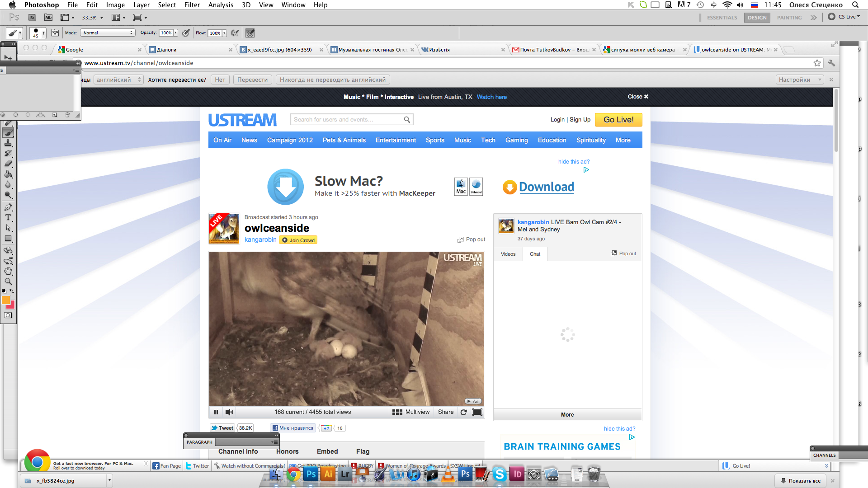
Task: Click Multiview in player bar
Action: pos(411,412)
